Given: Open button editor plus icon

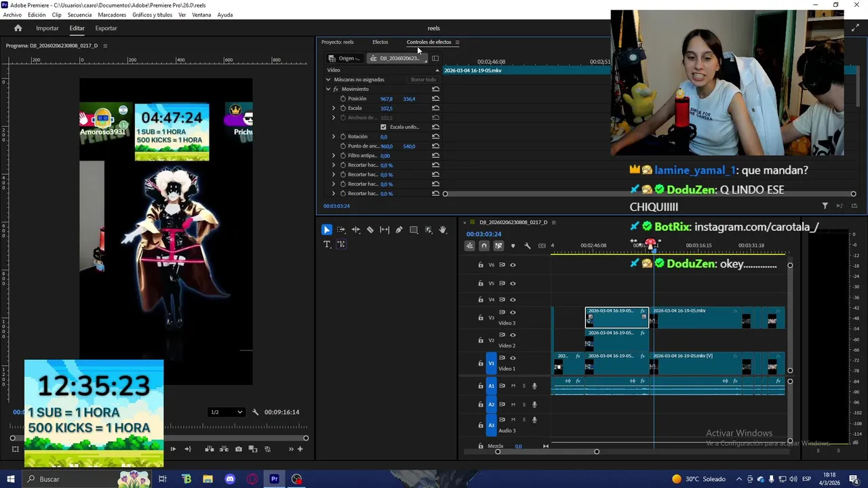Looking at the screenshot, I should pos(300,449).
